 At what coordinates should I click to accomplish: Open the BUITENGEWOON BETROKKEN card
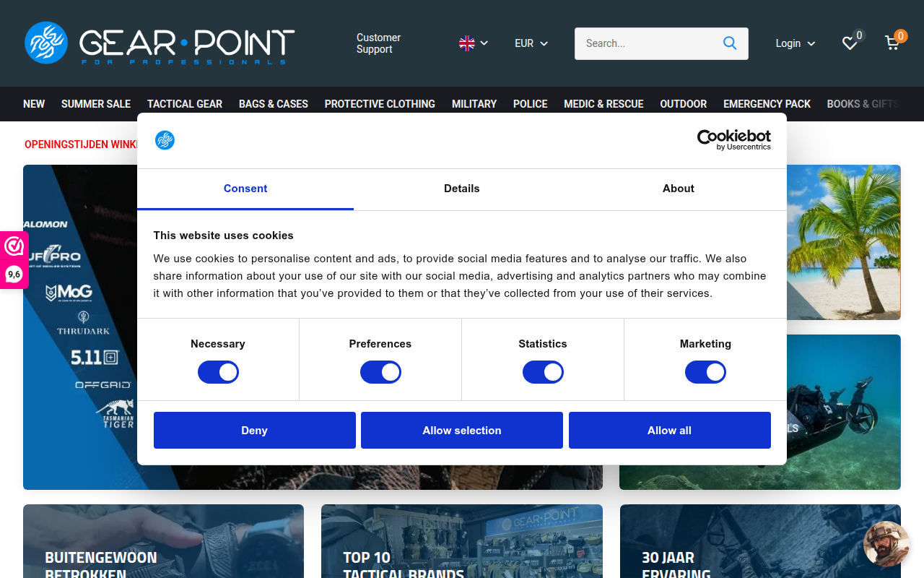tap(163, 541)
